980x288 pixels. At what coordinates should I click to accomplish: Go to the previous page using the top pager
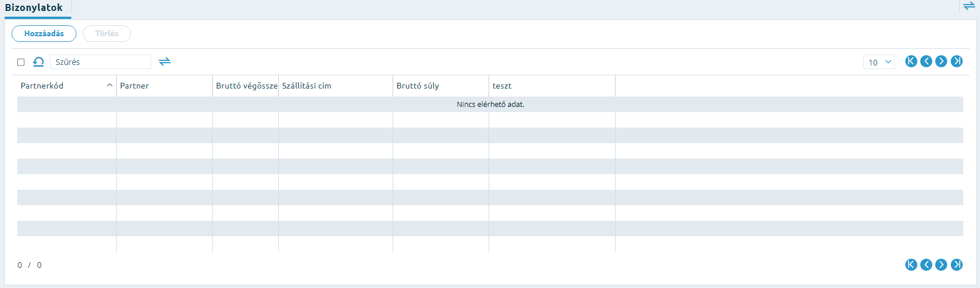click(x=926, y=62)
